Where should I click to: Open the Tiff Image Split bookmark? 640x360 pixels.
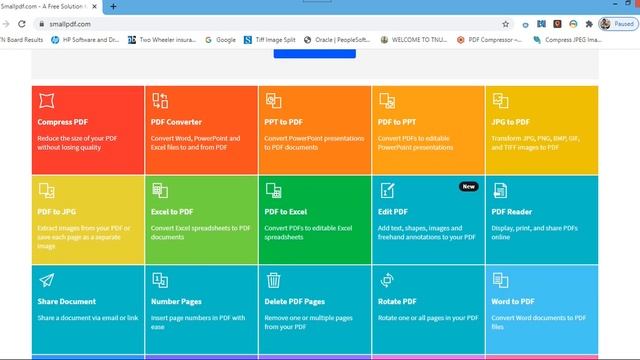pyautogui.click(x=270, y=40)
